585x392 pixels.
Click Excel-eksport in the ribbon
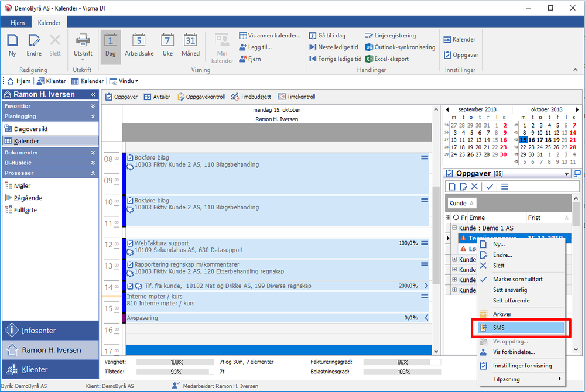click(386, 59)
